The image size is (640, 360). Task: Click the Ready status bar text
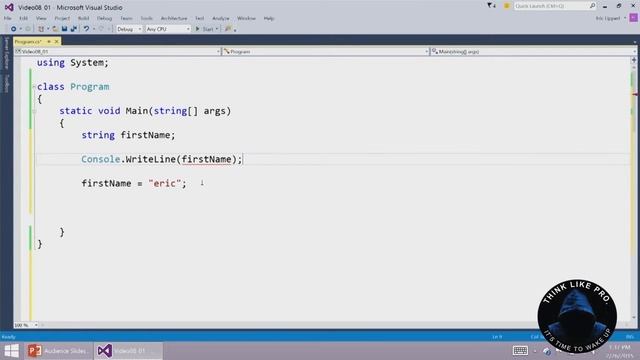(9, 337)
